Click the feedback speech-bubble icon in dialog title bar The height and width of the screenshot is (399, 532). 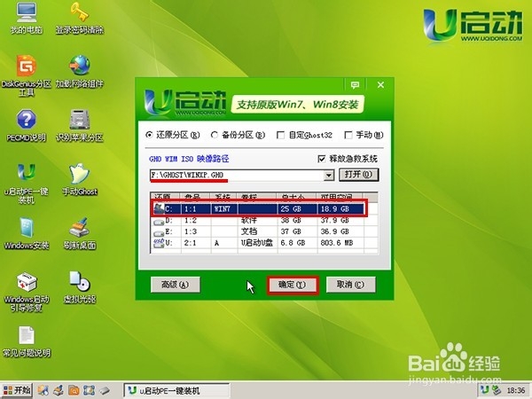click(x=355, y=85)
